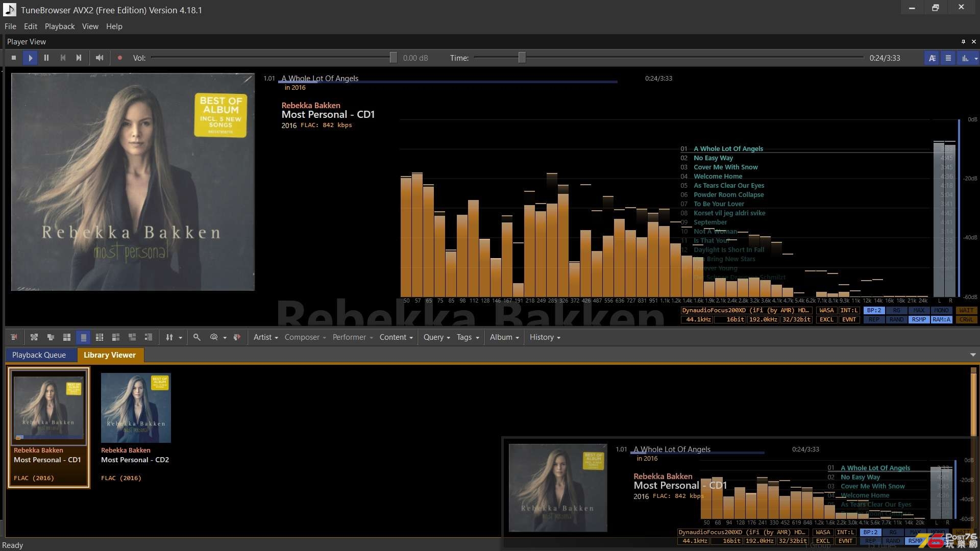
Task: Select the Most Personal - CD2 album thumbnail
Action: (x=136, y=408)
